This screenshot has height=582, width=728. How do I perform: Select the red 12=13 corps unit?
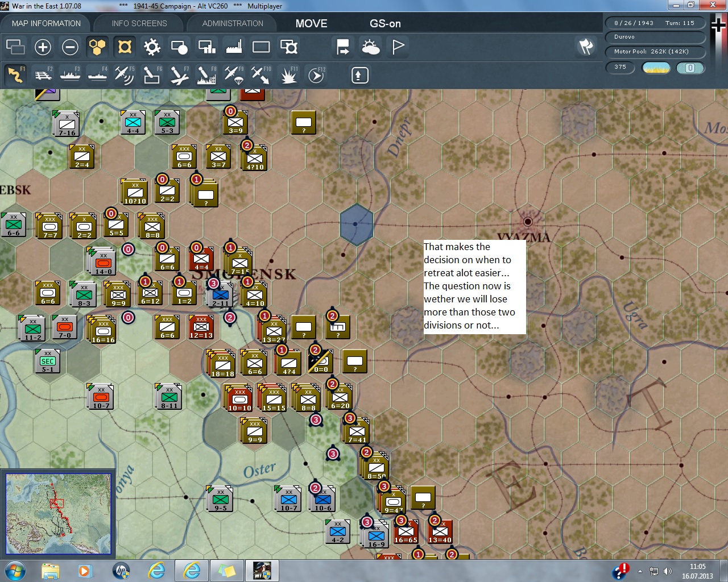(201, 327)
